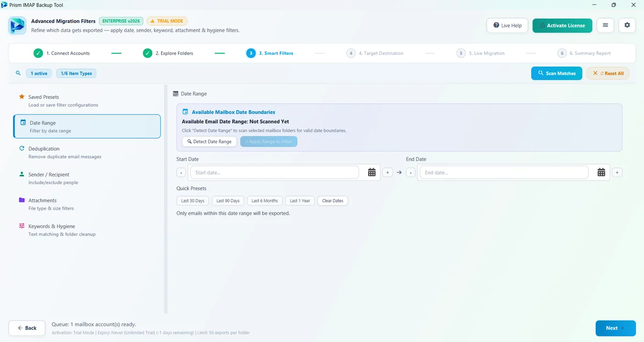Click the Date Range calendar sidebar icon
Viewport: 644px width, 342px height.
pos(23,122)
